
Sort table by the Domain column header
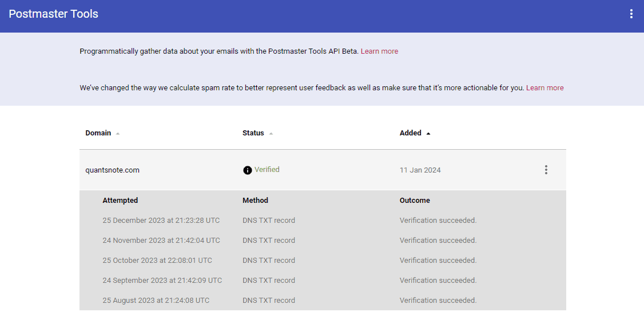pos(98,133)
